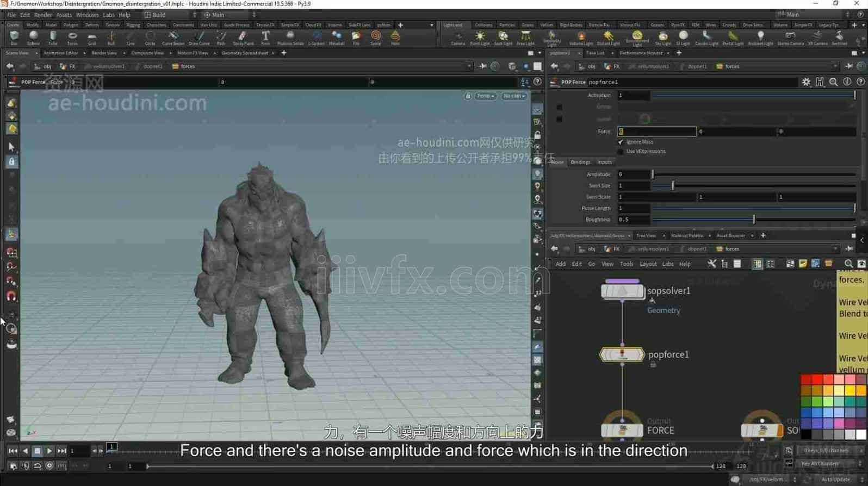Toggle viewport lock icon
Screen dimensions: 868x486
pyautogui.click(x=468, y=96)
